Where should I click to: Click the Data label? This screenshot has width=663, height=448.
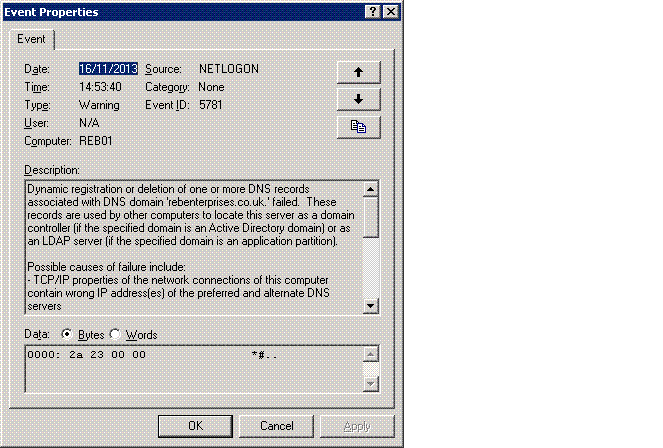[37, 334]
